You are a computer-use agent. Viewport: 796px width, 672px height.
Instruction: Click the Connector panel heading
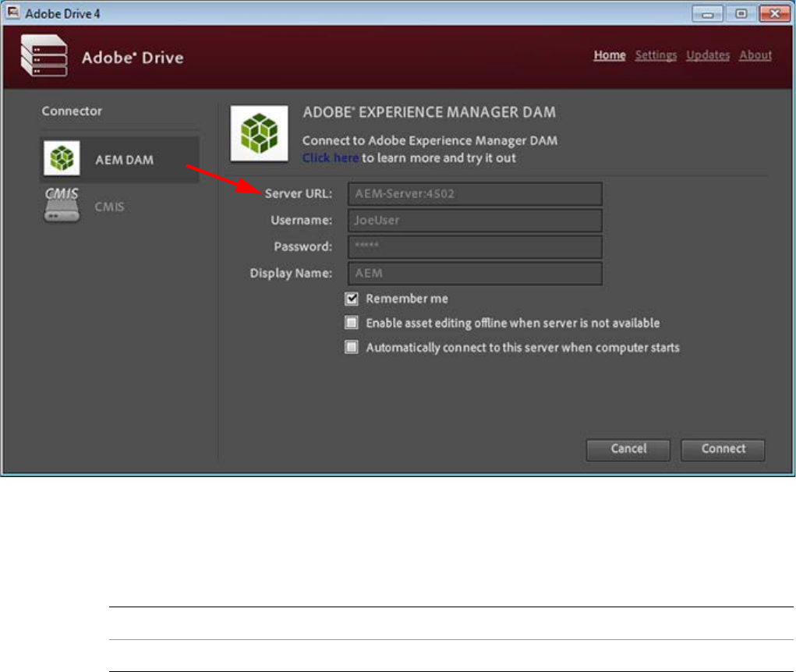(x=72, y=111)
